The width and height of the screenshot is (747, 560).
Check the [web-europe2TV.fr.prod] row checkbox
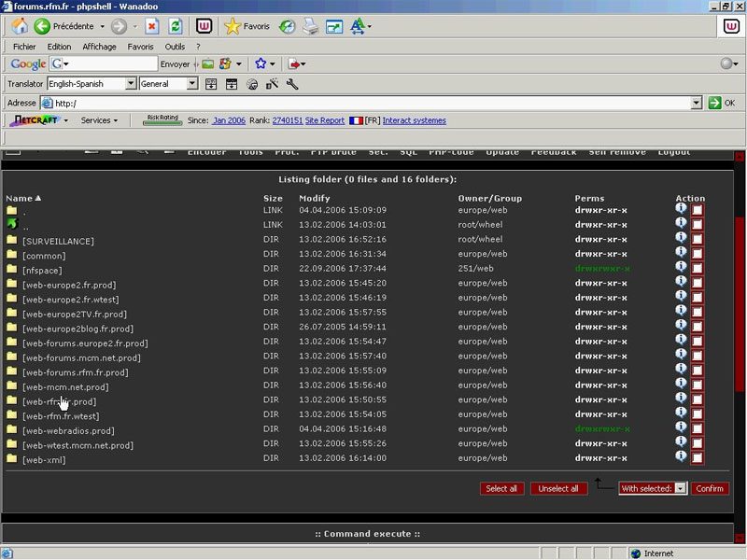click(697, 313)
